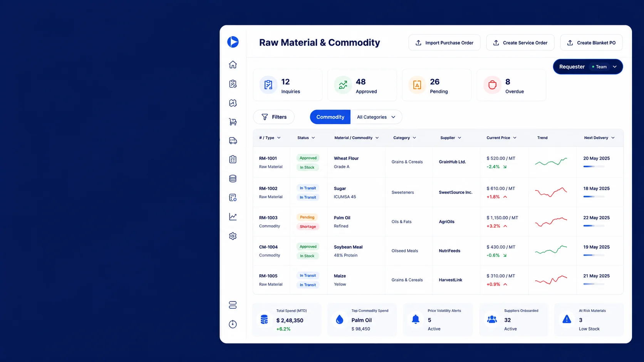Expand the All Categories dropdown
The image size is (644, 362).
376,117
